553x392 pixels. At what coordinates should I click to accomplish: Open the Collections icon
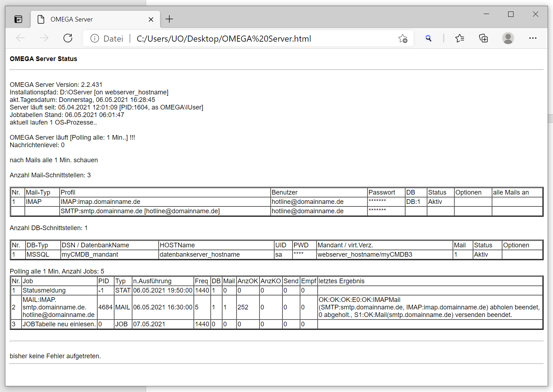[x=483, y=38]
